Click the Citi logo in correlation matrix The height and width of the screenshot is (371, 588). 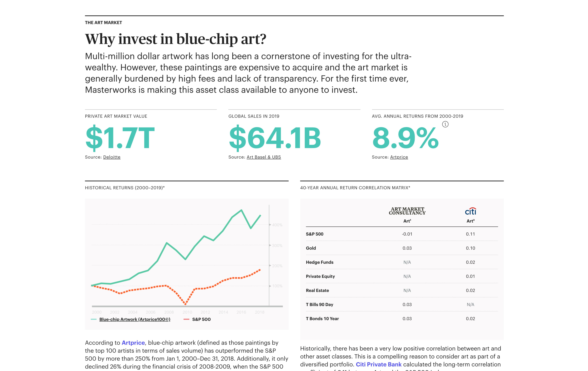click(470, 211)
